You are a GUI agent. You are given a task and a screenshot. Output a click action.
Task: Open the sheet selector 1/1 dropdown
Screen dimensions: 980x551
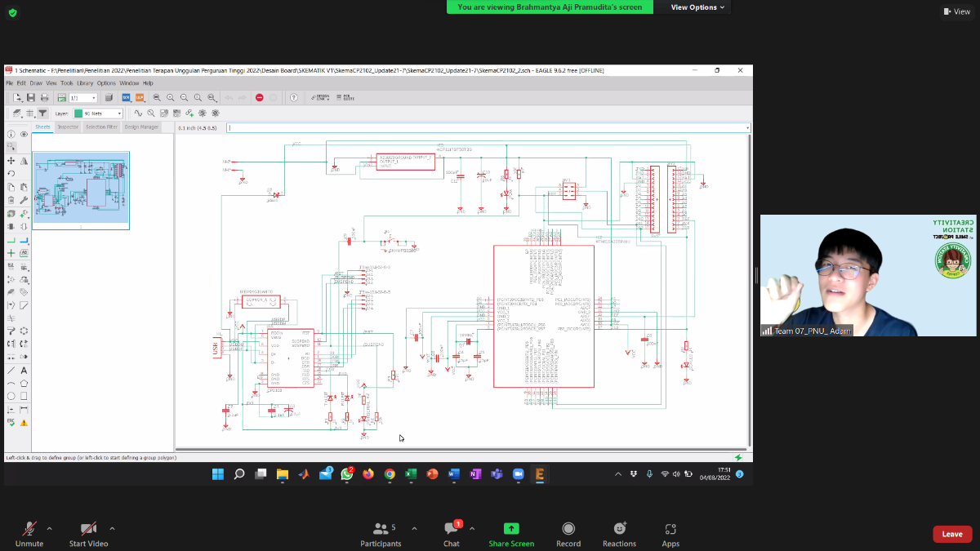84,98
